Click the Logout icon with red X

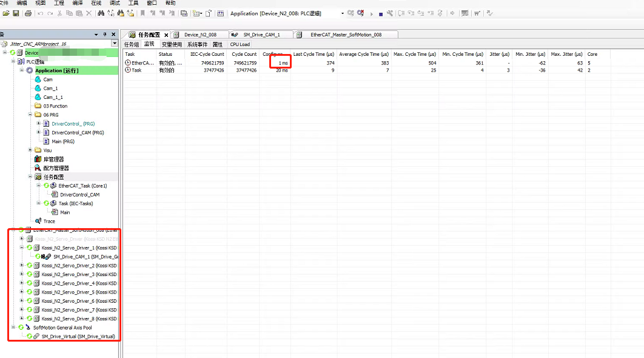tap(361, 13)
